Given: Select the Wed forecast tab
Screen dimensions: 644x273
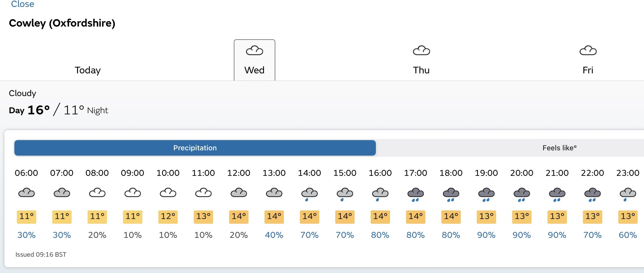Looking at the screenshot, I should [x=254, y=60].
